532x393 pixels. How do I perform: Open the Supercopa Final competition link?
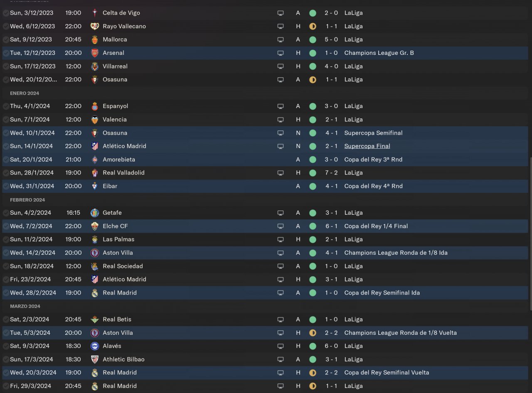pyautogui.click(x=367, y=146)
